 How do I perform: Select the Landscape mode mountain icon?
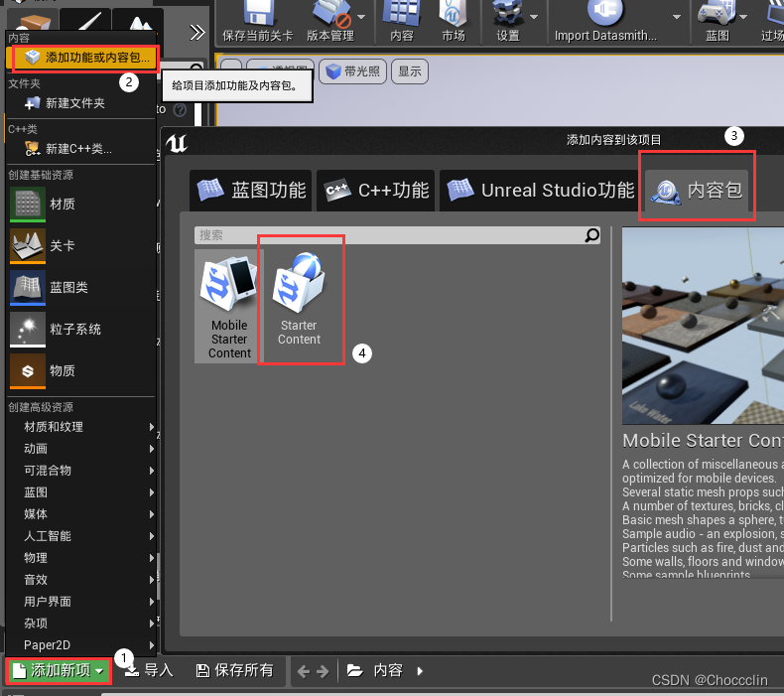(x=139, y=21)
